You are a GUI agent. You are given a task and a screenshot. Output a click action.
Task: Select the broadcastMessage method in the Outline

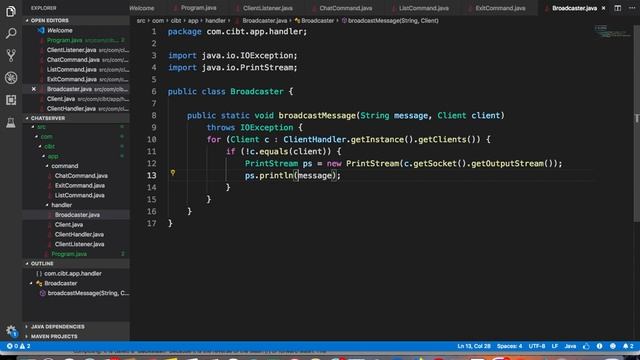click(x=88, y=293)
